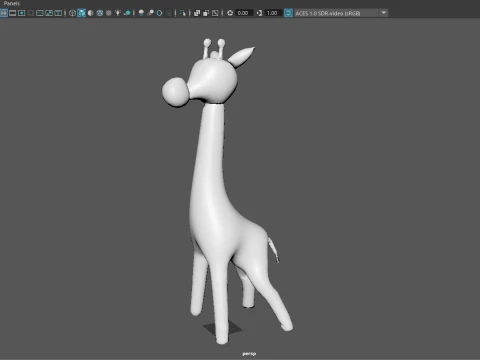The height and width of the screenshot is (360, 480).
Task: Enable Wireframe on Shaded icon
Action: 100,13
